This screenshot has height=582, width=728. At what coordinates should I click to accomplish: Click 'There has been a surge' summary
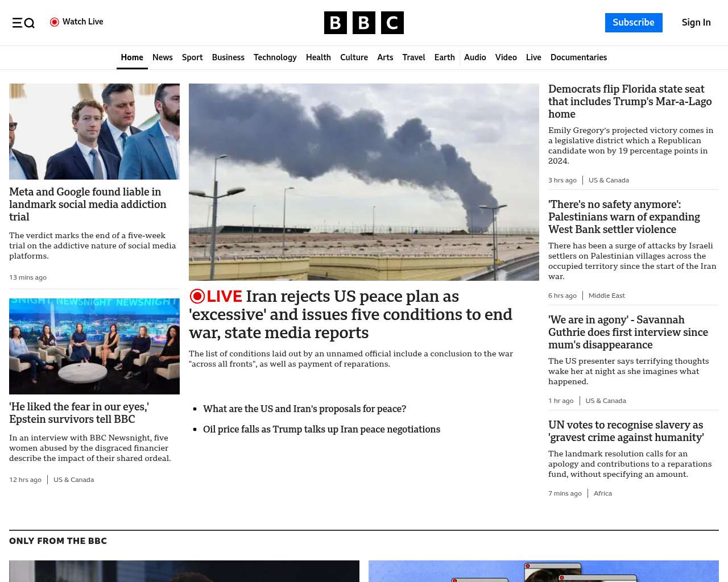632,261
